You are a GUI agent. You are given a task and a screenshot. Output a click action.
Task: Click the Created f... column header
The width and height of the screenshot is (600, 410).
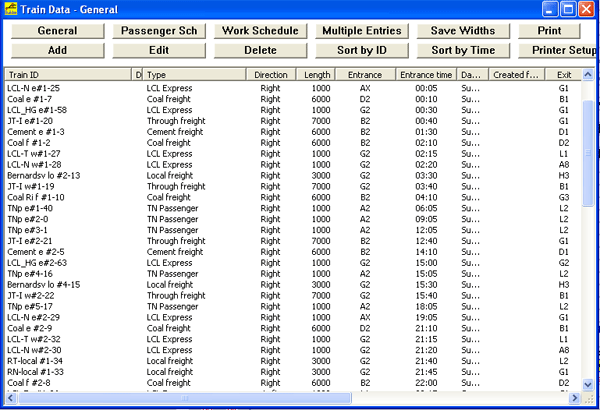tap(517, 75)
